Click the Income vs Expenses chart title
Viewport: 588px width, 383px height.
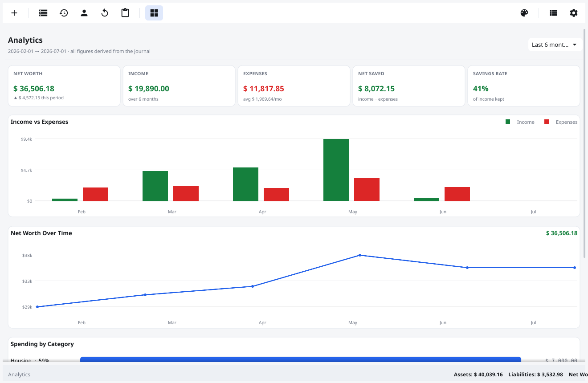(x=40, y=122)
